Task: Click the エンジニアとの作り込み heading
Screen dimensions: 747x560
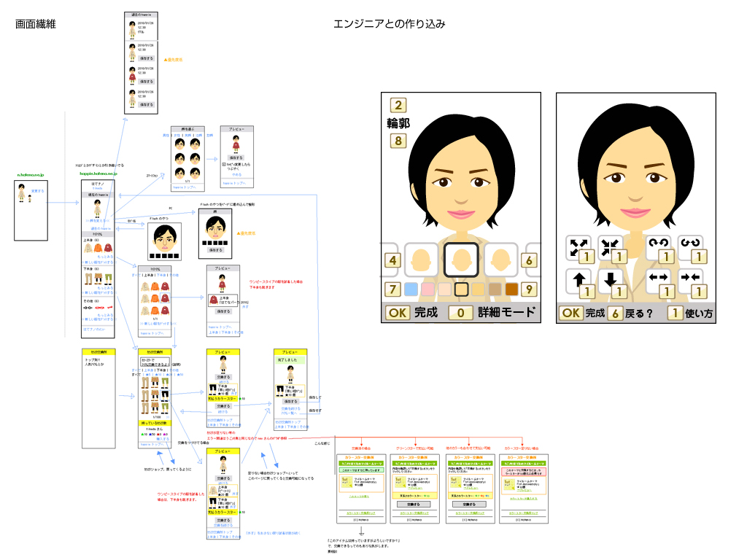Action: [x=390, y=24]
